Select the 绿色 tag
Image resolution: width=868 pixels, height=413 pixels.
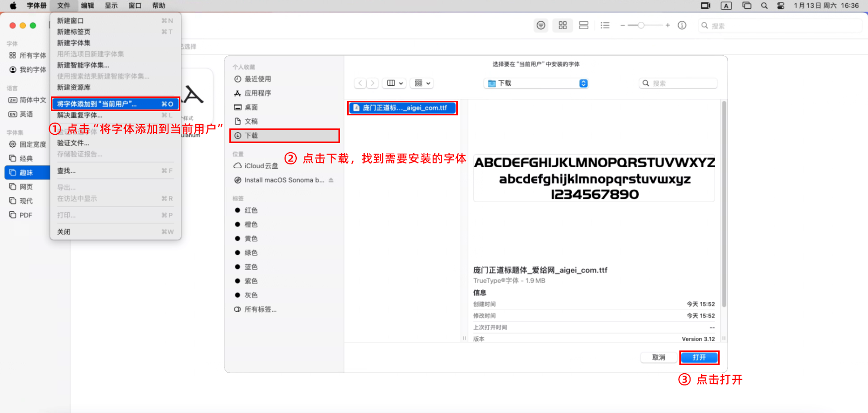[284, 253]
